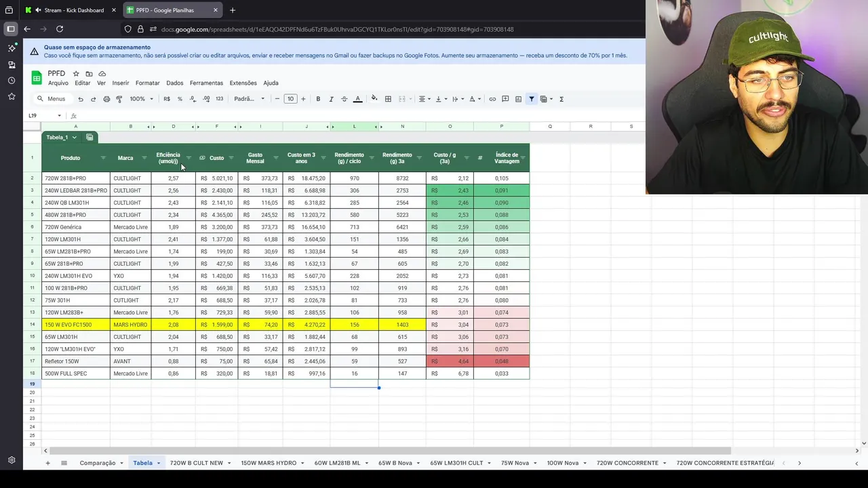The width and height of the screenshot is (868, 488).
Task: Open the horizontal align dropdown
Action: click(424, 99)
